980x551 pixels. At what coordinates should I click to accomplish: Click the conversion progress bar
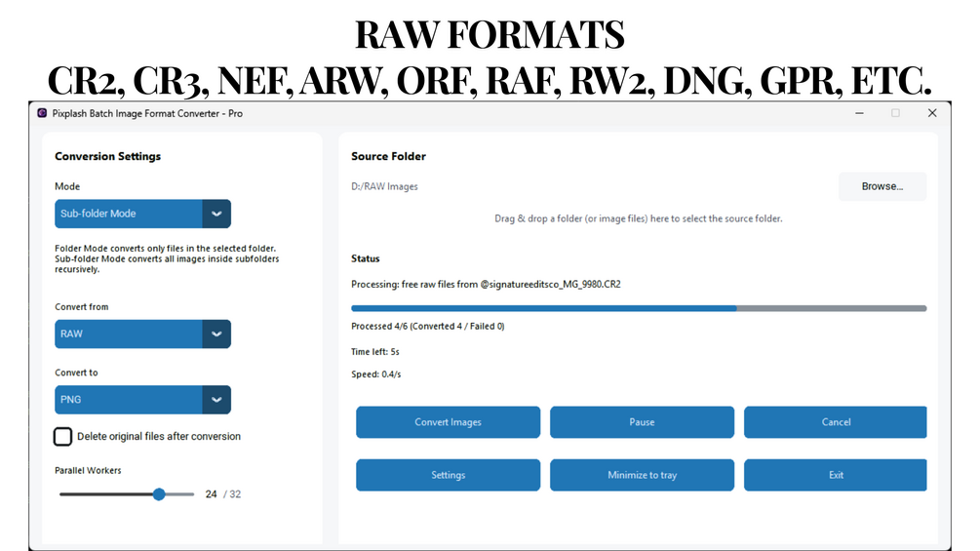click(x=639, y=308)
